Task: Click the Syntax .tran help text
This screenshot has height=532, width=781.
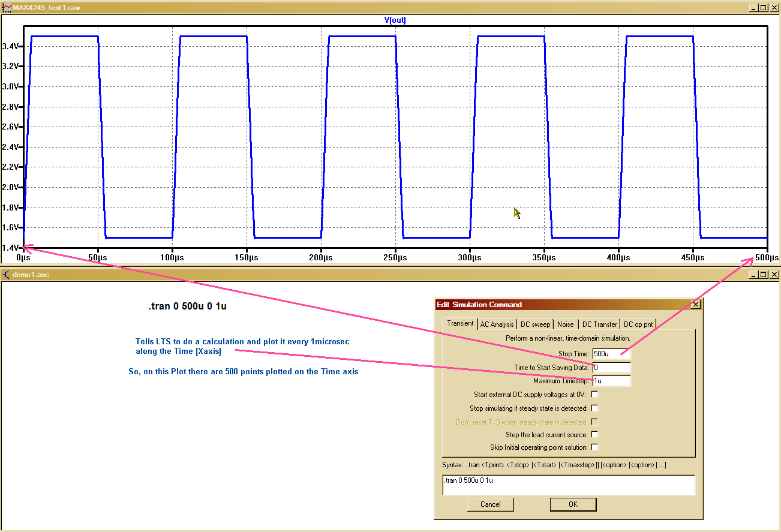Action: point(554,465)
